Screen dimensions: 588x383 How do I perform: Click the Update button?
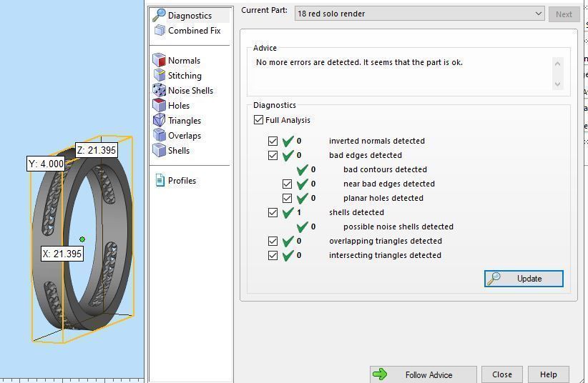click(x=524, y=279)
